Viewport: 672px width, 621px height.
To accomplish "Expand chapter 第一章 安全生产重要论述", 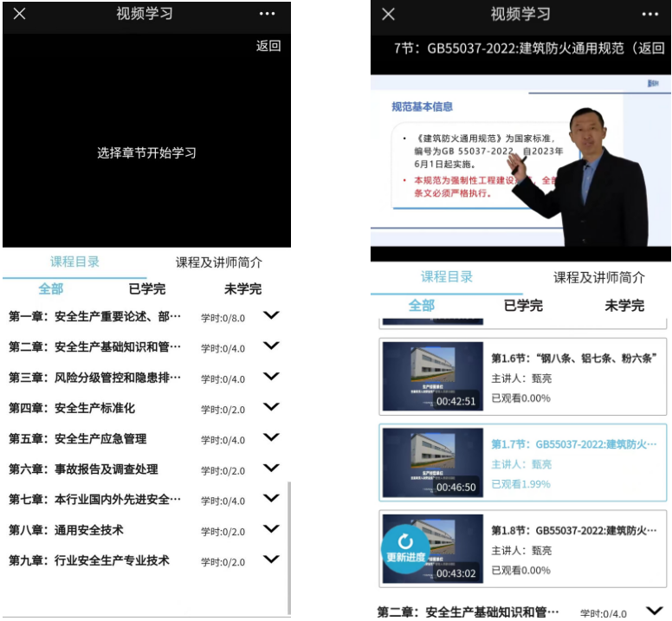I will pyautogui.click(x=271, y=316).
